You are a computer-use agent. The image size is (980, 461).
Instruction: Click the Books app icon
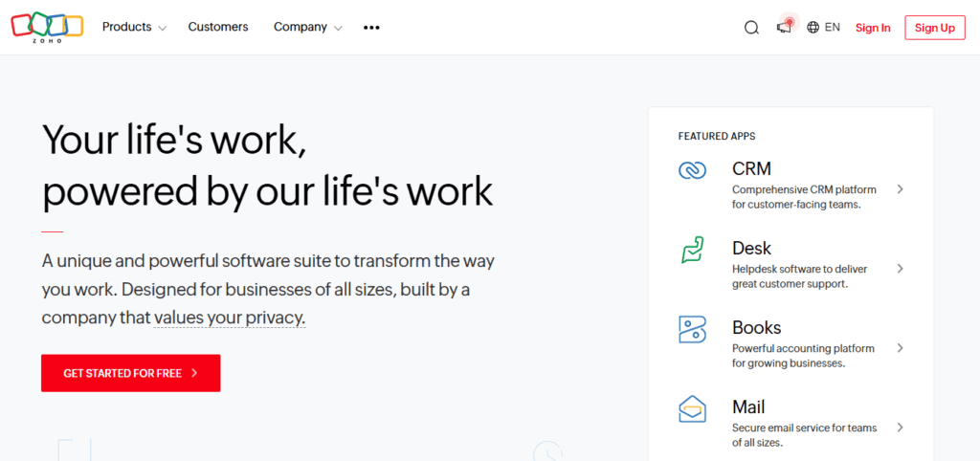pyautogui.click(x=693, y=329)
